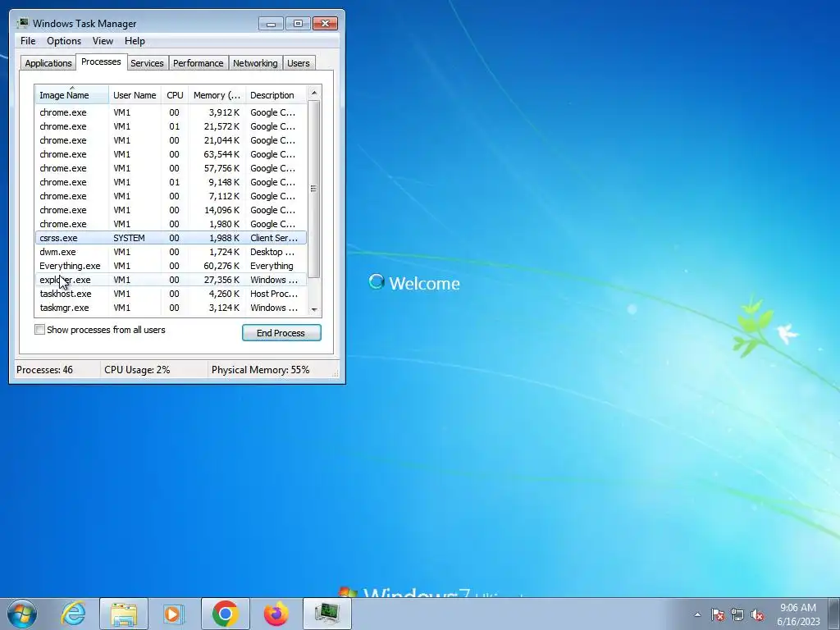
Task: Show hidden tray icons arrow
Action: click(697, 615)
